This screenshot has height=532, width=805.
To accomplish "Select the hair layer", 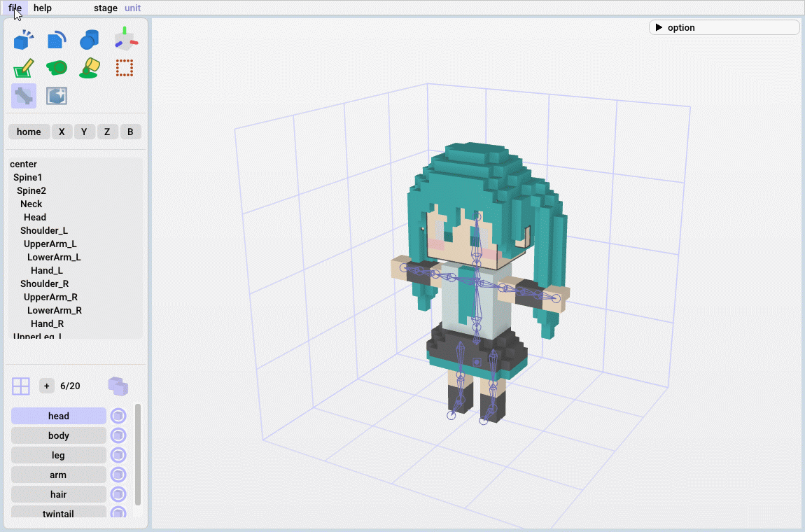I will [59, 494].
